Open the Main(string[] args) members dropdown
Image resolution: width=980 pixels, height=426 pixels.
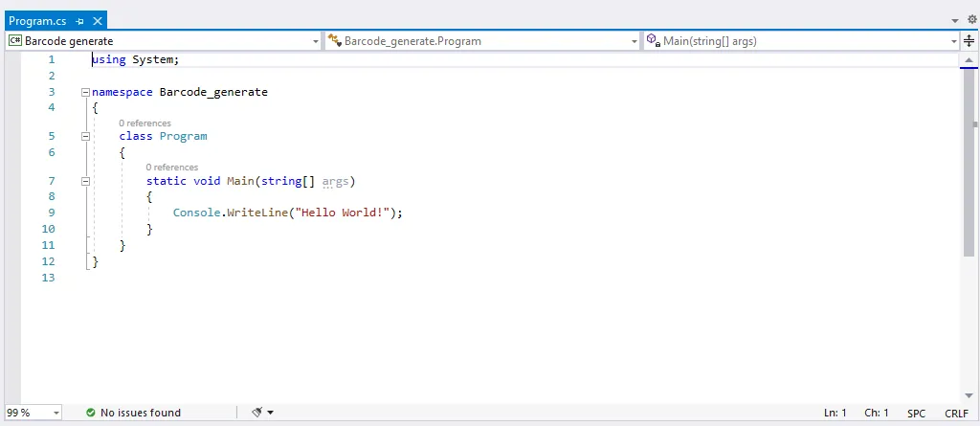tap(953, 41)
